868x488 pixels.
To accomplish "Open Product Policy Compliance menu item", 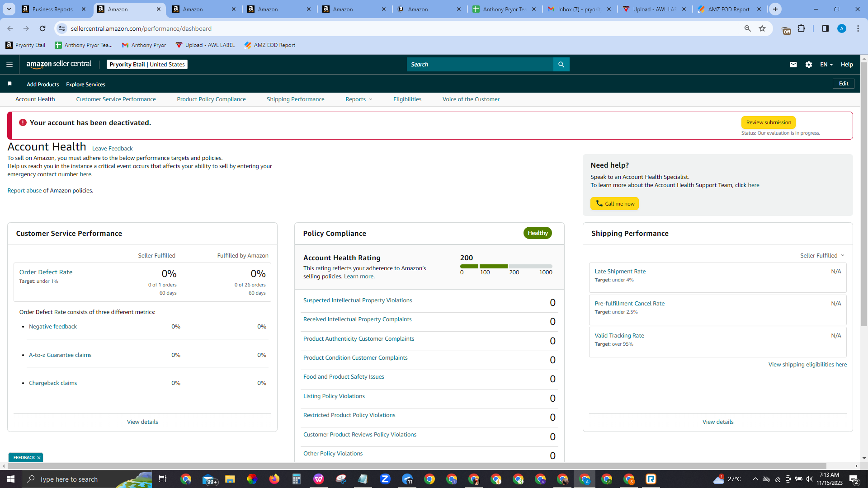I will pos(211,99).
